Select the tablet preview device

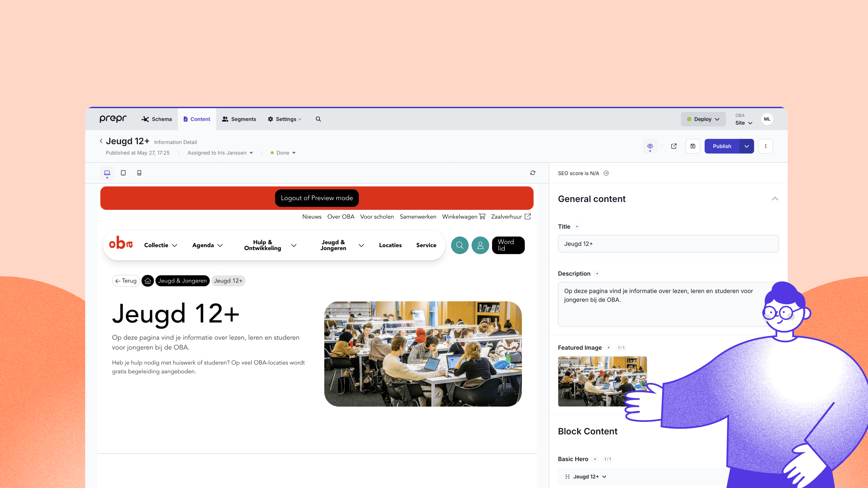pyautogui.click(x=123, y=173)
